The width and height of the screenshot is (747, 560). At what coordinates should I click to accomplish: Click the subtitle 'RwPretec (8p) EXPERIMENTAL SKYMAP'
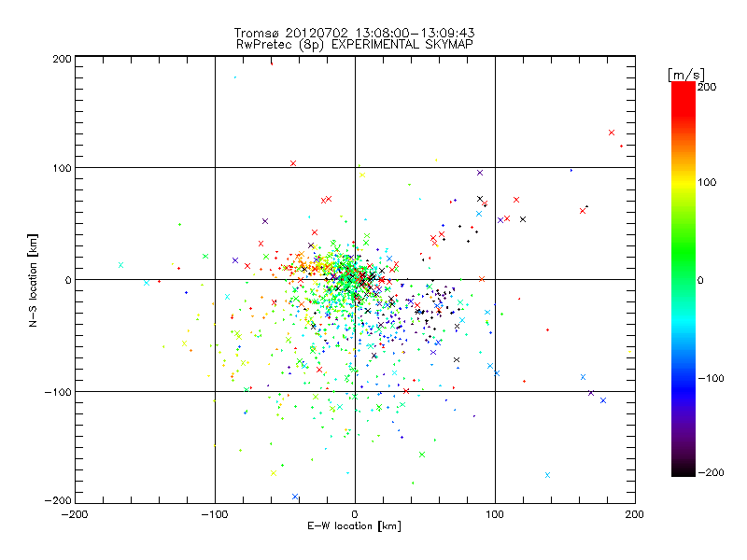(x=355, y=45)
